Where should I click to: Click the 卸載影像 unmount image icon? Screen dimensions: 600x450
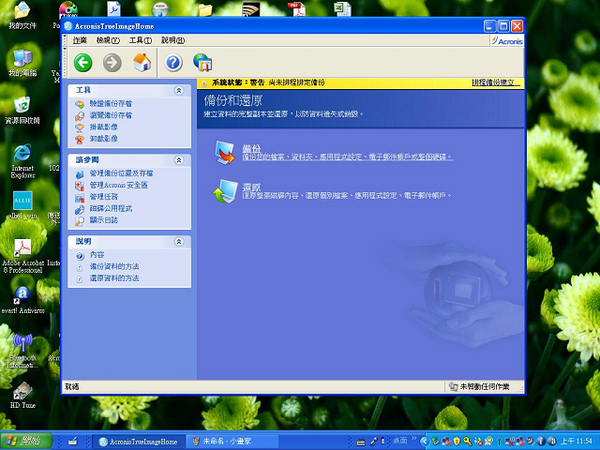point(80,139)
